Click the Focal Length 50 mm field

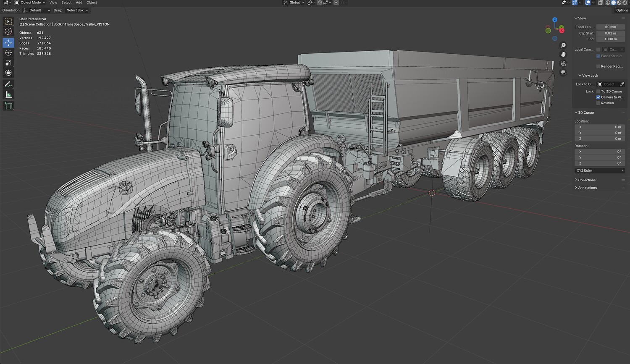point(610,27)
